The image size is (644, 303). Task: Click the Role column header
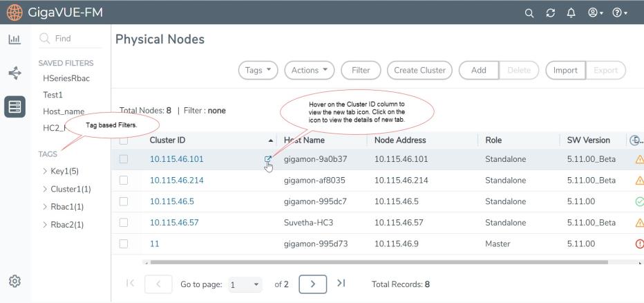click(493, 140)
